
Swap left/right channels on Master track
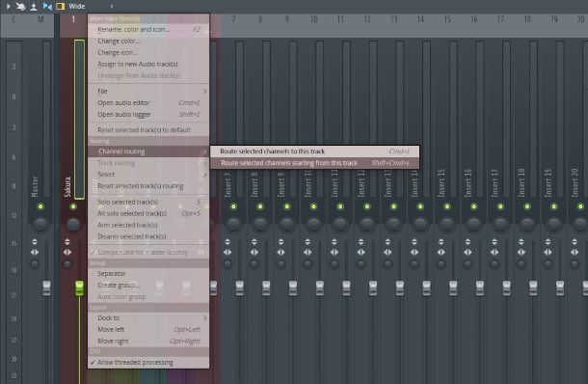(x=35, y=252)
